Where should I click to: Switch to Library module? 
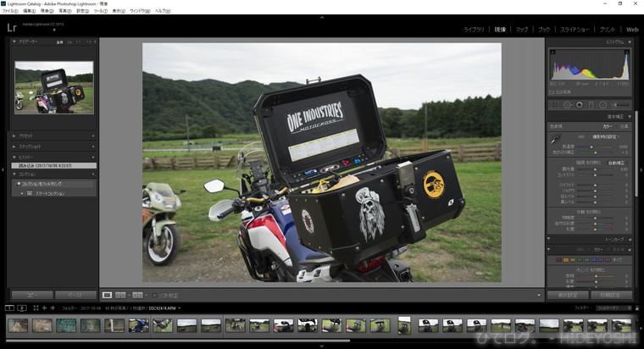pos(474,30)
